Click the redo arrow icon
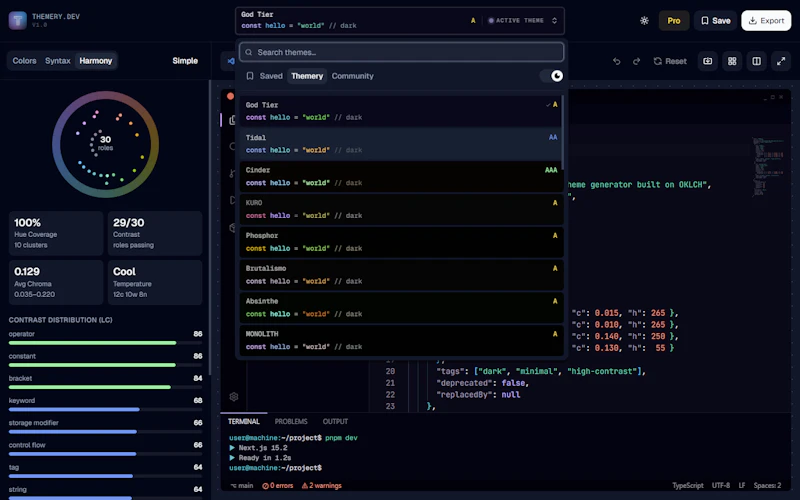Viewport: 800px width, 500px height. (636, 61)
